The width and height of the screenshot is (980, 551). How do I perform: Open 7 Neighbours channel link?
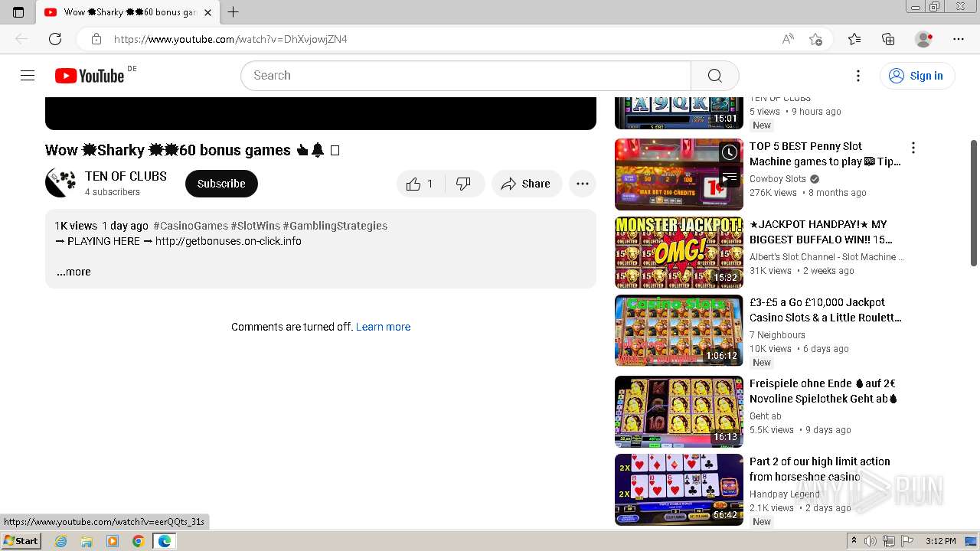point(777,335)
